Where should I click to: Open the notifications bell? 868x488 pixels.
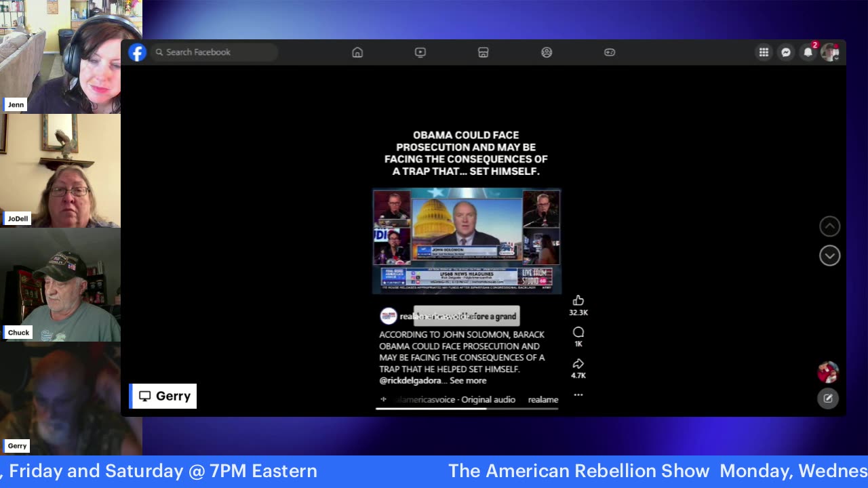point(808,52)
